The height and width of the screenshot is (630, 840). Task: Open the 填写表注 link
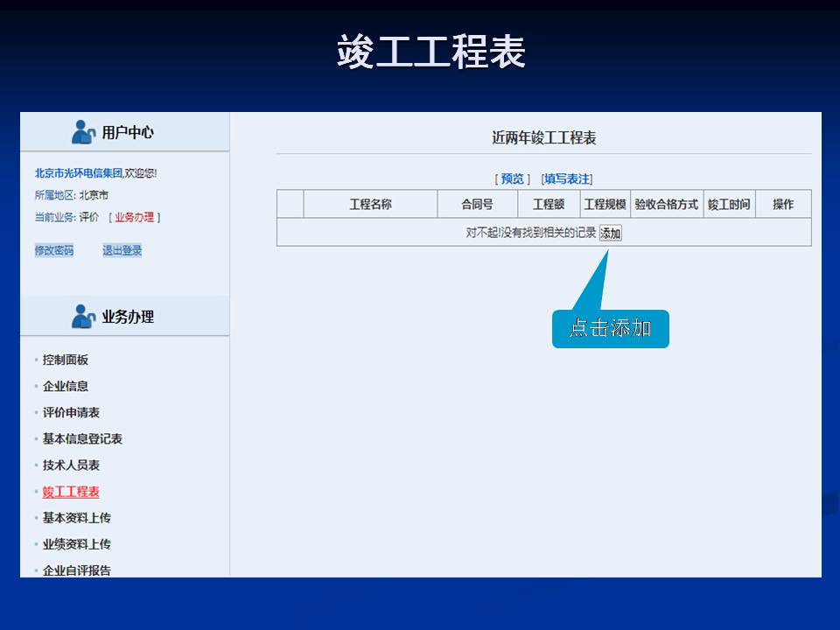pos(566,178)
